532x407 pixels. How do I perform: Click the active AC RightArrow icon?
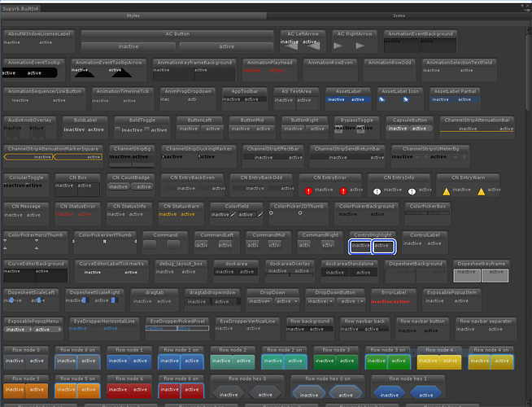[360, 46]
